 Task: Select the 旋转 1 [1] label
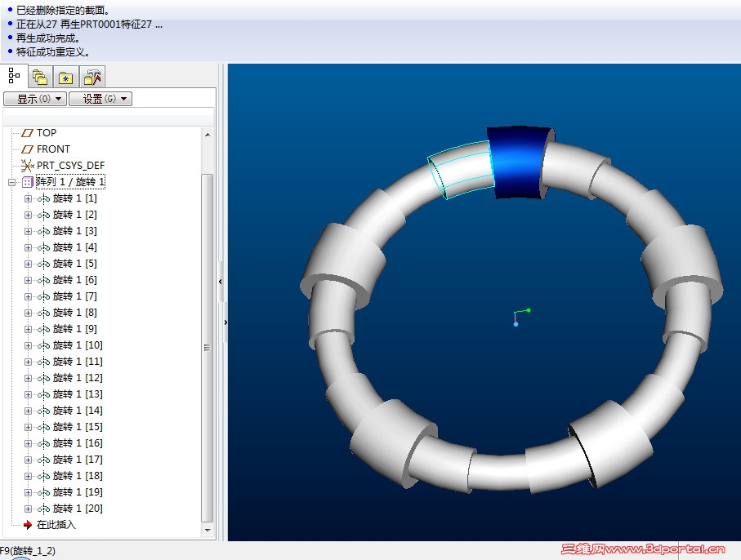coord(74,198)
